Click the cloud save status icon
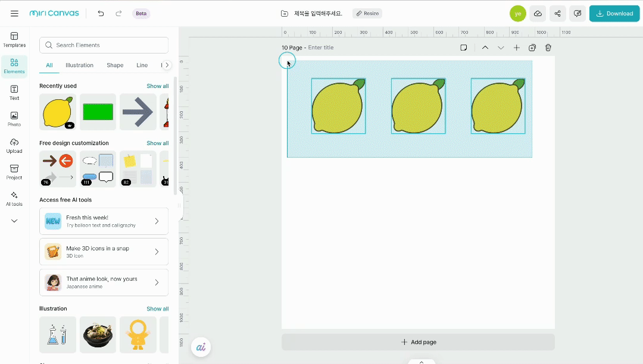 click(538, 14)
